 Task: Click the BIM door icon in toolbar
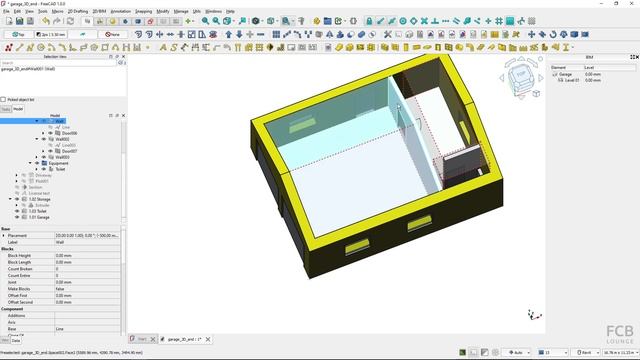438,48
